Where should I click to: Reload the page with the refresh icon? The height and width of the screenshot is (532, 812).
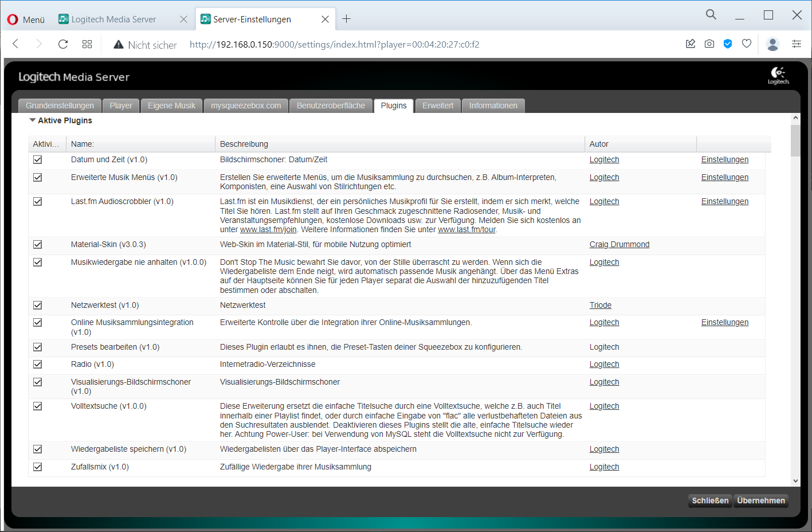point(63,44)
